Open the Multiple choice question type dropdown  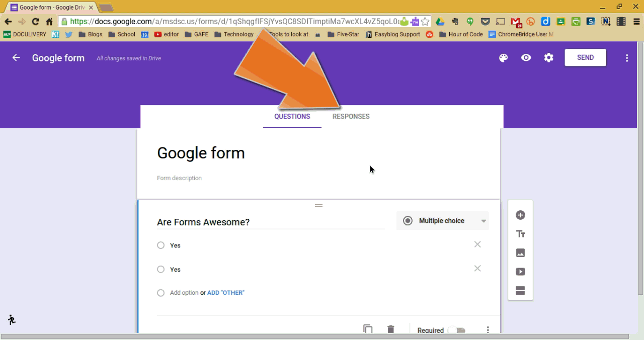[442, 220]
